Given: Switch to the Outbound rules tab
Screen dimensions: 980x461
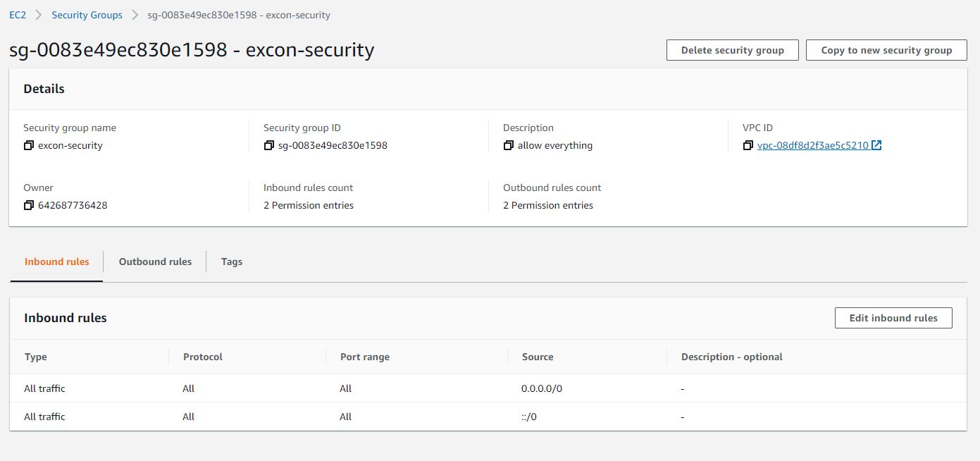Looking at the screenshot, I should point(155,262).
